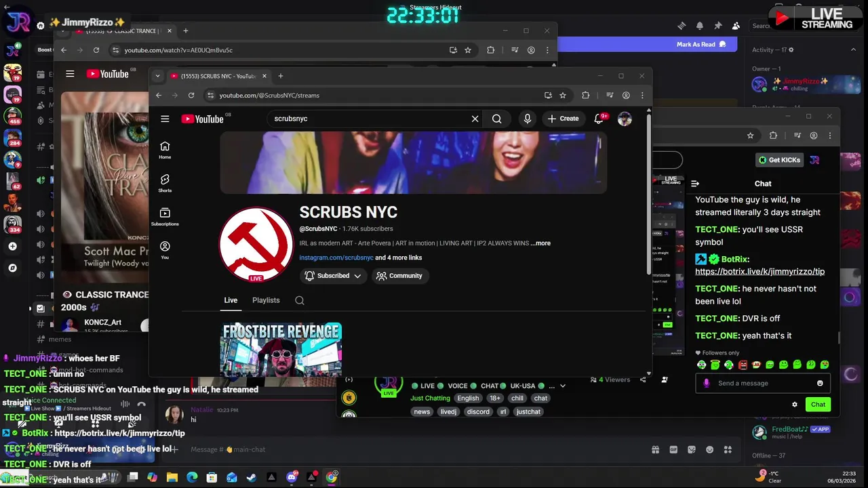The width and height of the screenshot is (868, 488).
Task: Open YouTube account avatar menu
Action: click(625, 119)
